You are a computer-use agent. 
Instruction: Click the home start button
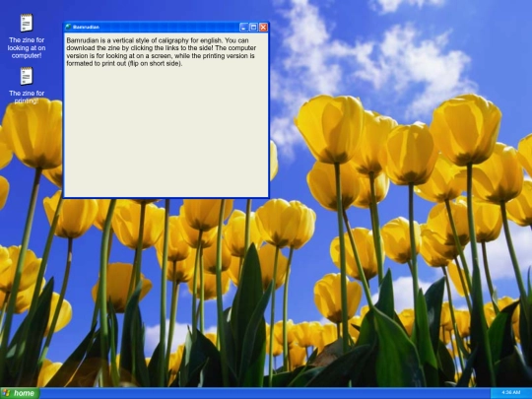pos(20,393)
